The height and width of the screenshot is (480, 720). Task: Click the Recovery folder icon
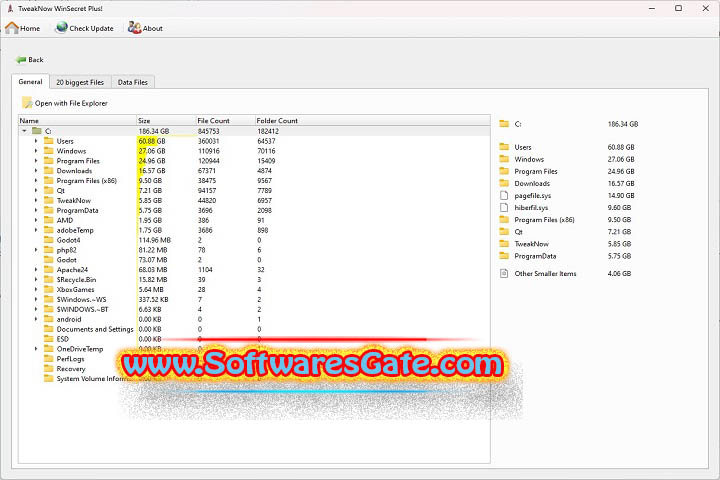[x=49, y=368]
